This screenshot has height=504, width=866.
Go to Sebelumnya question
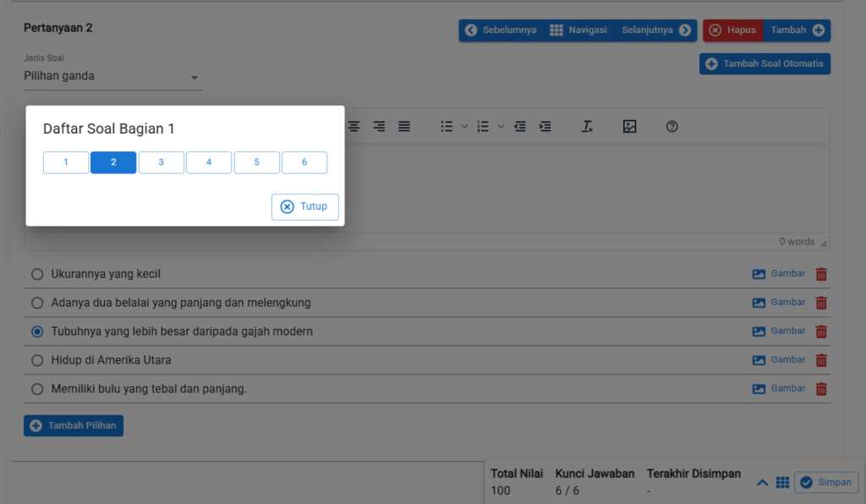(501, 30)
